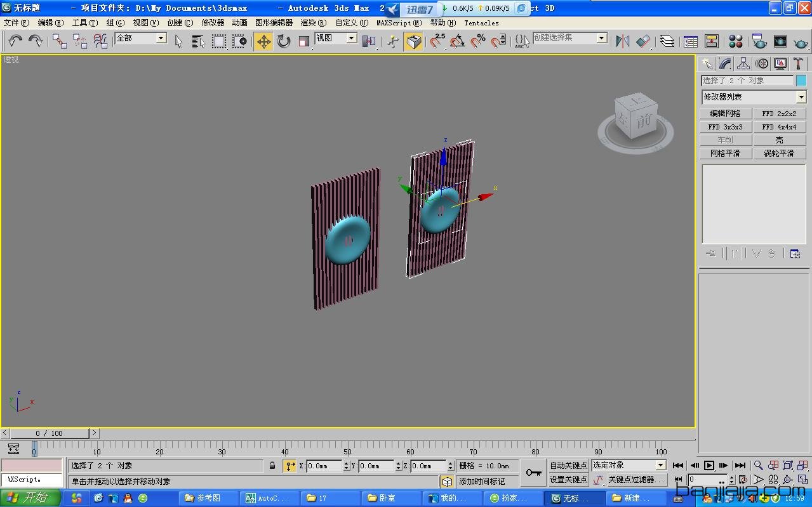Activate the Select and Rotate tool
This screenshot has width=812, height=507.
pos(284,41)
